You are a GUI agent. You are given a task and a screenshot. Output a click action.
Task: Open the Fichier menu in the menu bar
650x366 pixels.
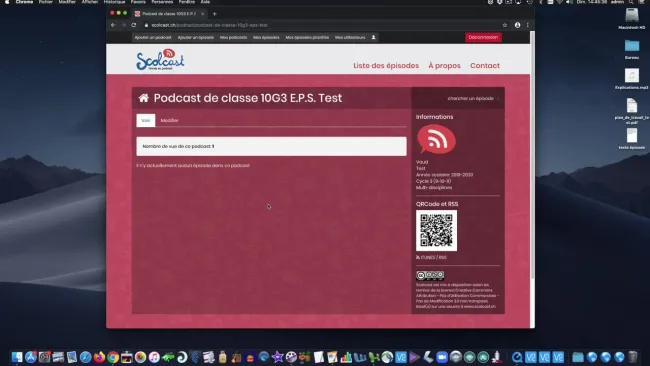click(x=46, y=2)
